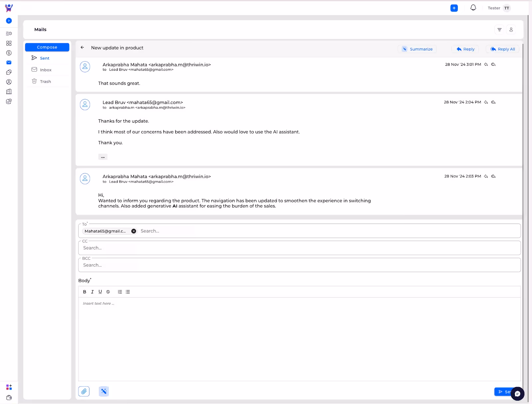The width and height of the screenshot is (532, 404).
Task: Toggle italic formatting in body editor
Action: [x=92, y=292]
